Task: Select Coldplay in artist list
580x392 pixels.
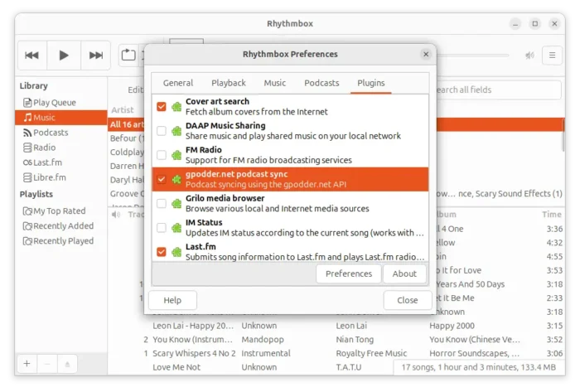Action: 127,152
